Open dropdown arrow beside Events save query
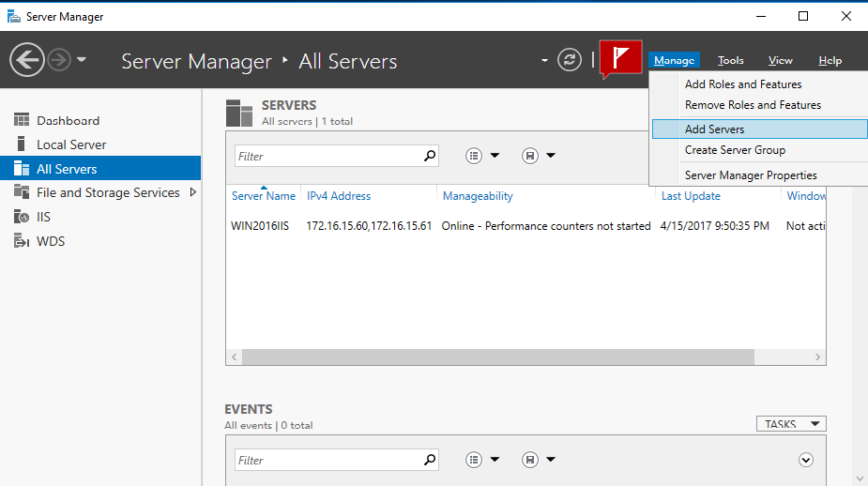Viewport: 868px width, 486px height. point(551,459)
